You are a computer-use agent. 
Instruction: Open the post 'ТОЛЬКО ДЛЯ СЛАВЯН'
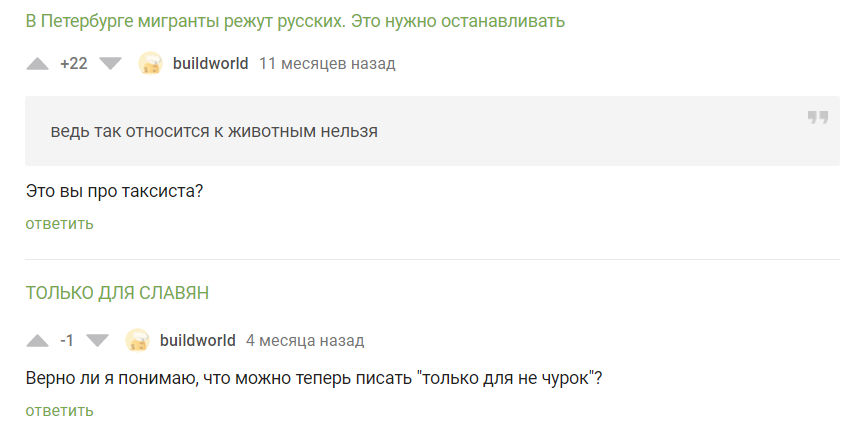(x=117, y=293)
